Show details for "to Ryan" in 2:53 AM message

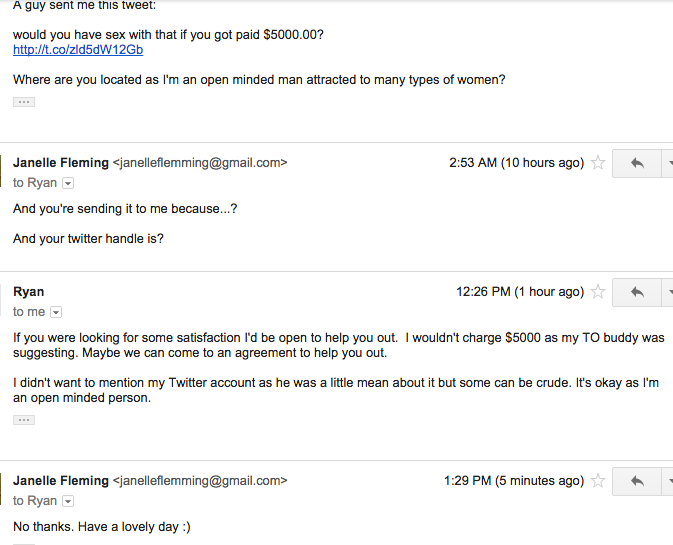[x=68, y=183]
